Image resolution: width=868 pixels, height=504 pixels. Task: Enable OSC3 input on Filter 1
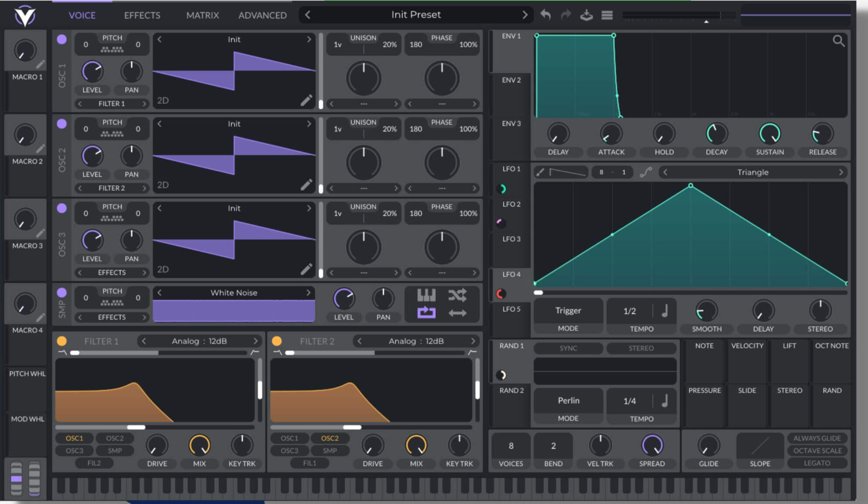(74, 451)
